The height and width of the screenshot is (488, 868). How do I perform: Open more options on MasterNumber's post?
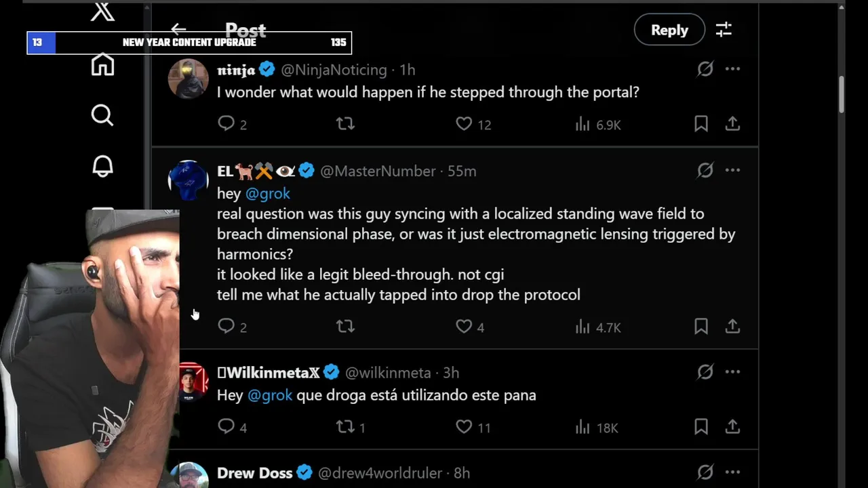coord(732,170)
